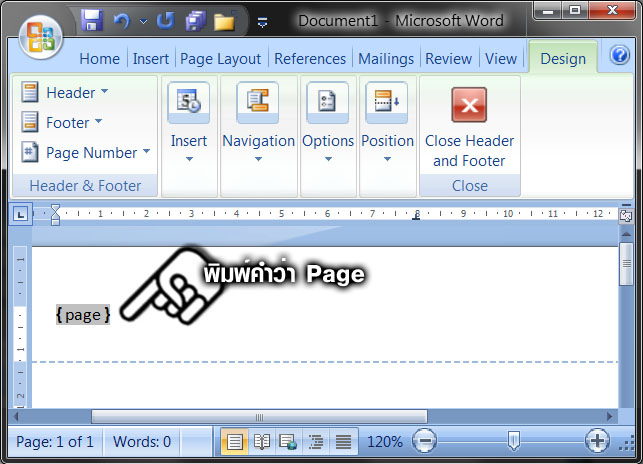This screenshot has height=464, width=643.
Task: Switch to the Insert tab
Action: pyautogui.click(x=150, y=59)
